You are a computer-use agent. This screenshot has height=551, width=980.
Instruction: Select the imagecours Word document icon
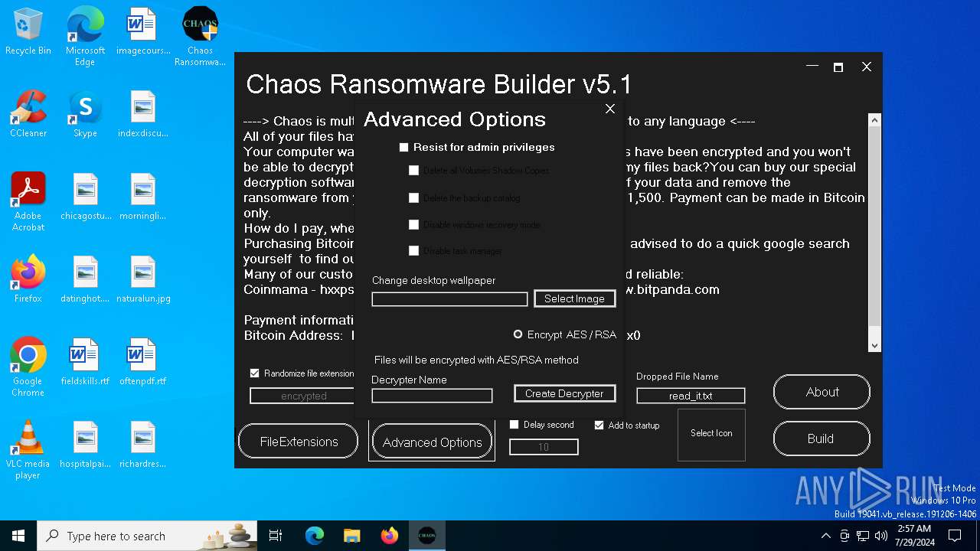(142, 32)
